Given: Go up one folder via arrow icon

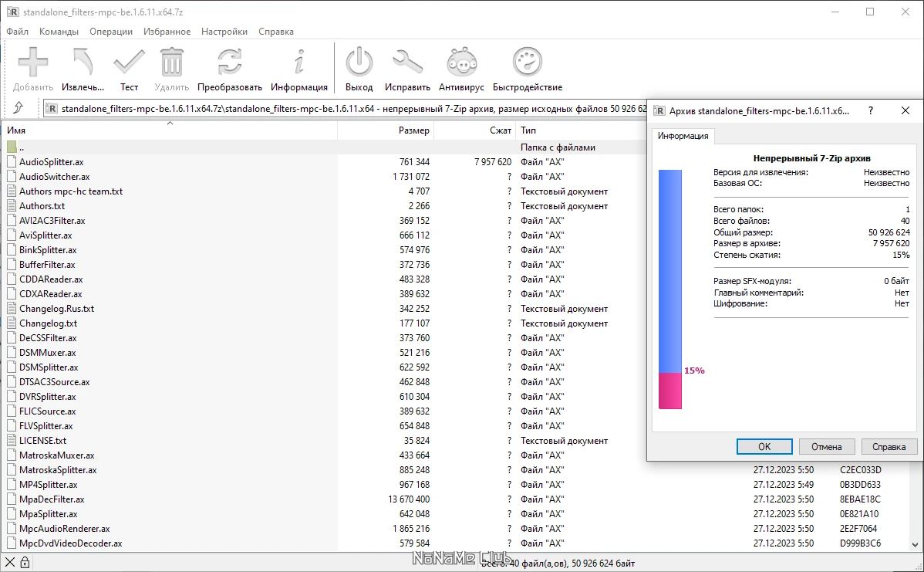Looking at the screenshot, I should point(19,108).
